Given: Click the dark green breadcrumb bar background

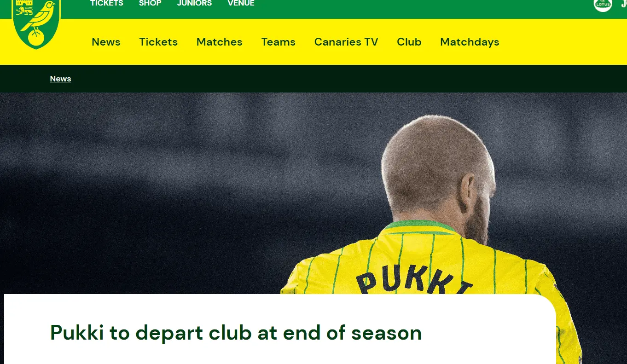Looking at the screenshot, I should (322, 79).
